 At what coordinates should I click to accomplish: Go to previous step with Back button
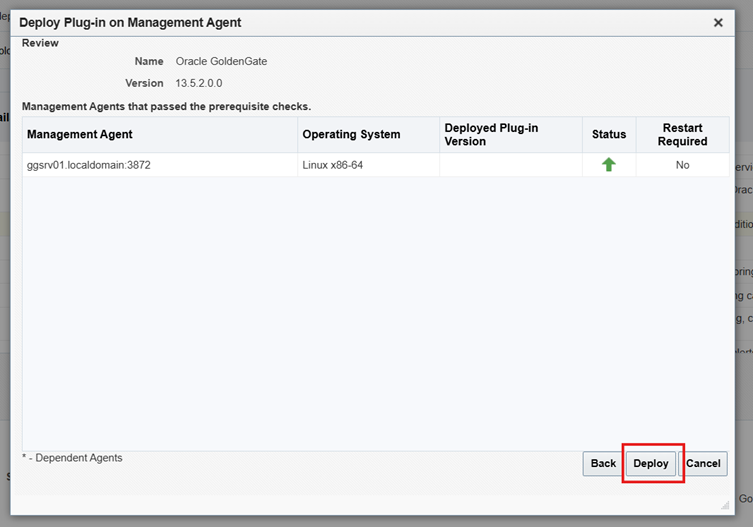(603, 463)
